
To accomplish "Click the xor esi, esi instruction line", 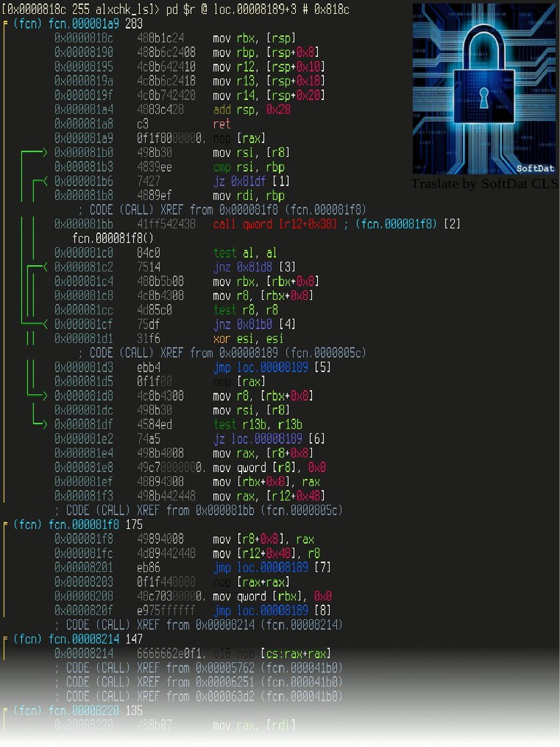I will [248, 338].
